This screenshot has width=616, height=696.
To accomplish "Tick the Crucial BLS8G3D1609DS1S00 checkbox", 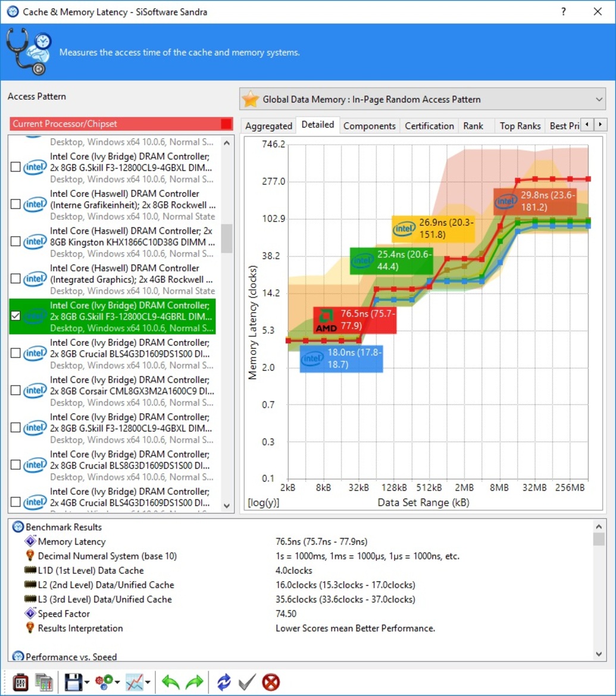I will coord(15,465).
